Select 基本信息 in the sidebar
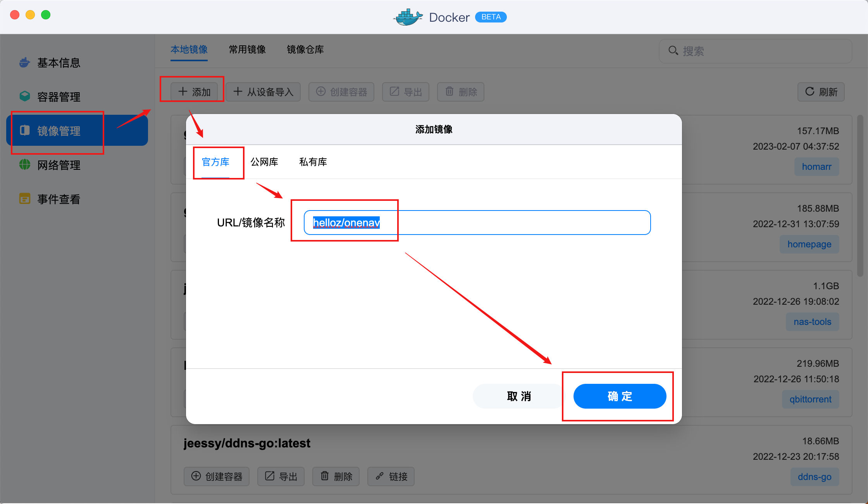The image size is (868, 504). tap(59, 62)
